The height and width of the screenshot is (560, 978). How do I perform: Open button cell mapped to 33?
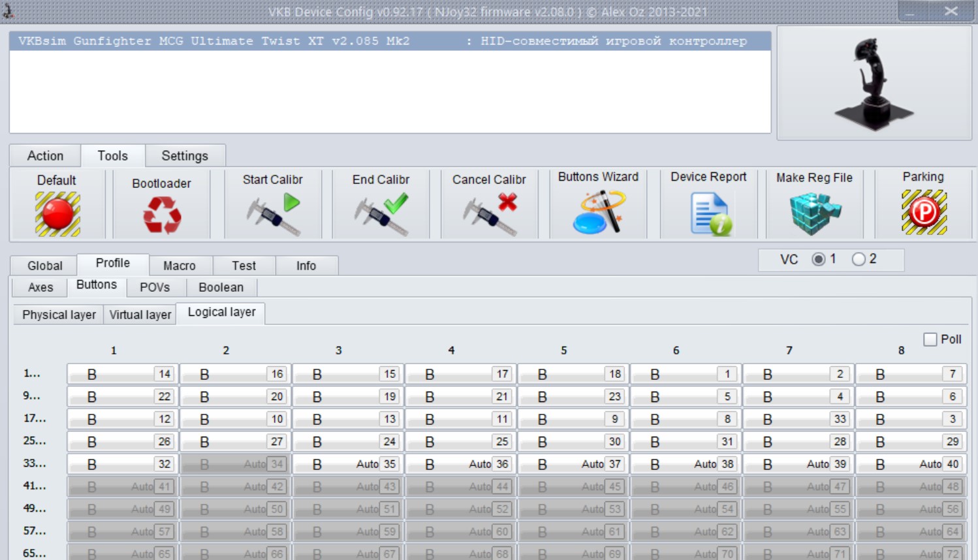coord(798,419)
